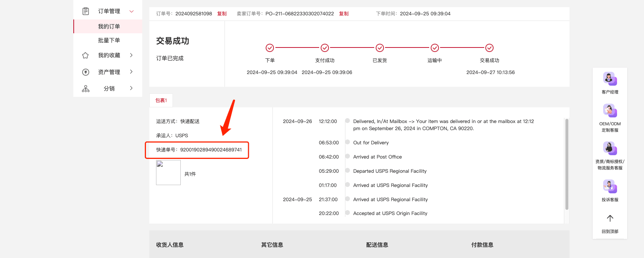Click the 资产管理 yen coin icon
Viewport: 644px width, 258px height.
85,72
